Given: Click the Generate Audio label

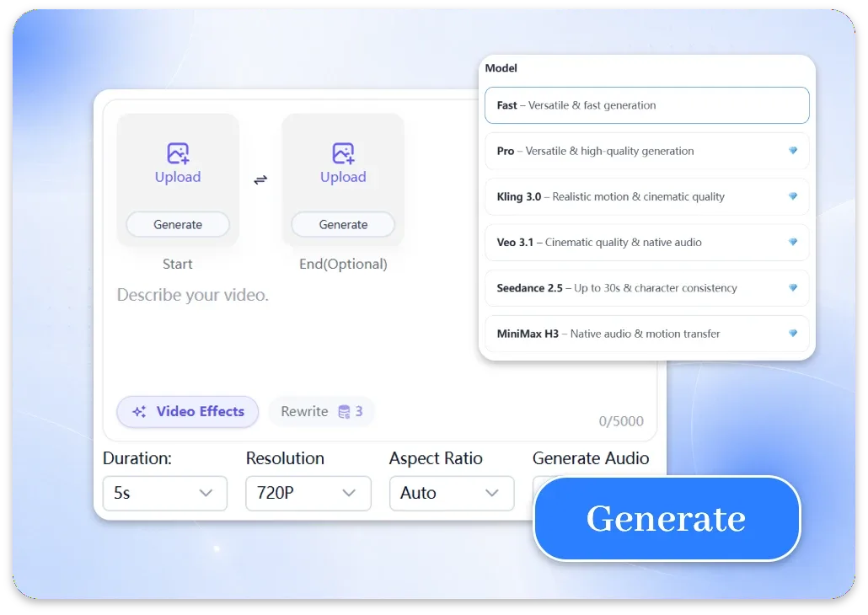Looking at the screenshot, I should (591, 458).
